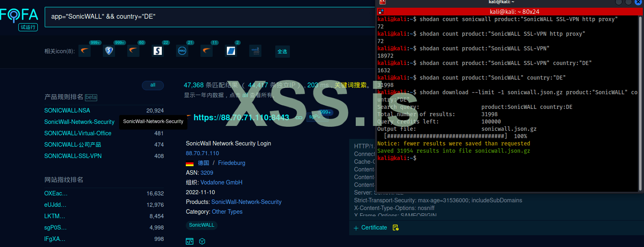Filter by IFgXA… site fingerprint
This screenshot has height=247, width=644.
coord(55,239)
